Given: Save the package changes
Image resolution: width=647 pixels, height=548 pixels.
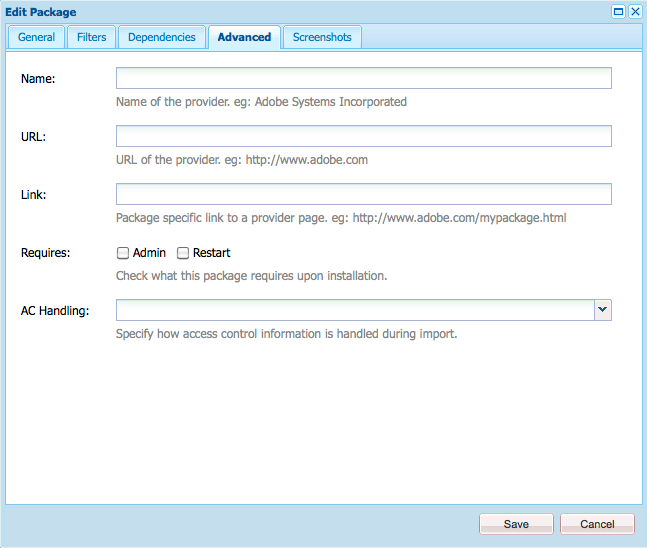Looking at the screenshot, I should click(516, 524).
